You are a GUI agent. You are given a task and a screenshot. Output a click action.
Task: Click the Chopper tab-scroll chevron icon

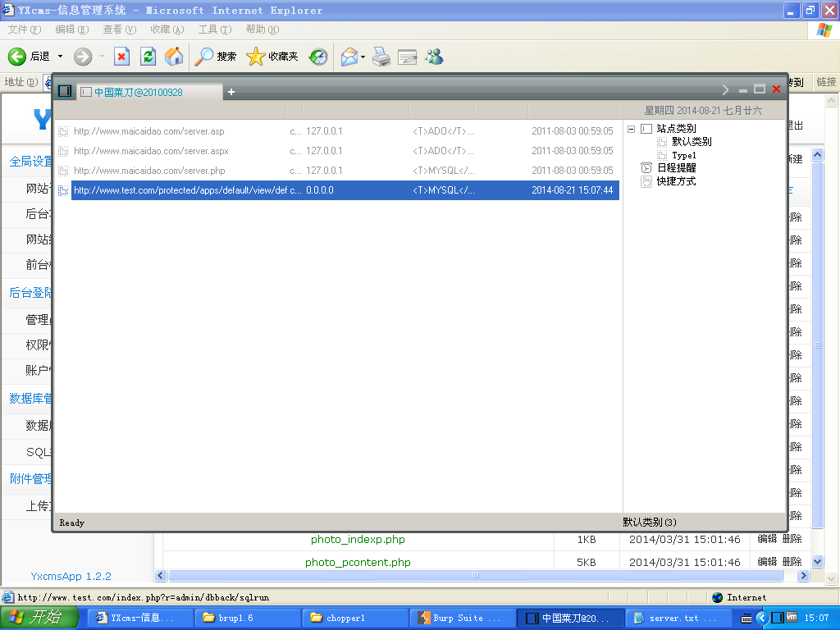(725, 89)
